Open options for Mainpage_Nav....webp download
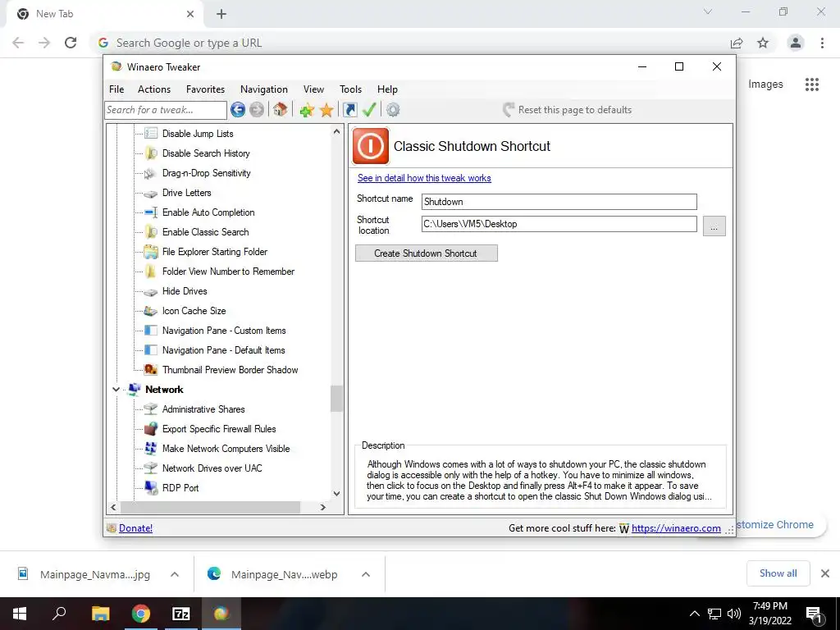Screen dimensions: 840x630 pos(366,574)
